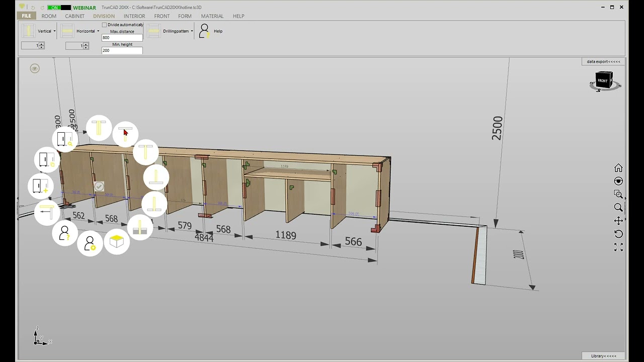Open the Vertical division dropdown arrow
This screenshot has height=362, width=644.
tap(54, 31)
